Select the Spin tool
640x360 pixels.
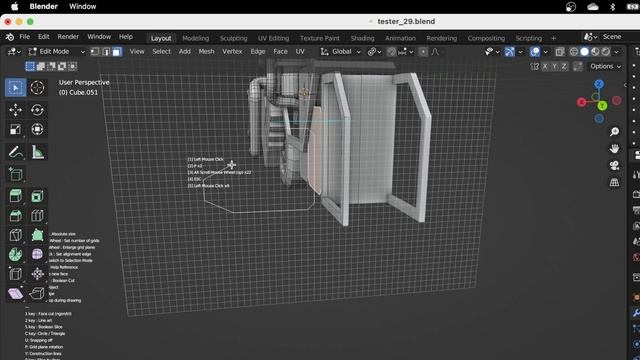(16, 254)
